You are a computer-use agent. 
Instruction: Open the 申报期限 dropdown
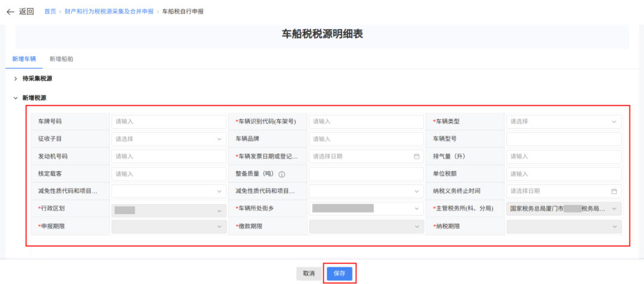coord(169,227)
